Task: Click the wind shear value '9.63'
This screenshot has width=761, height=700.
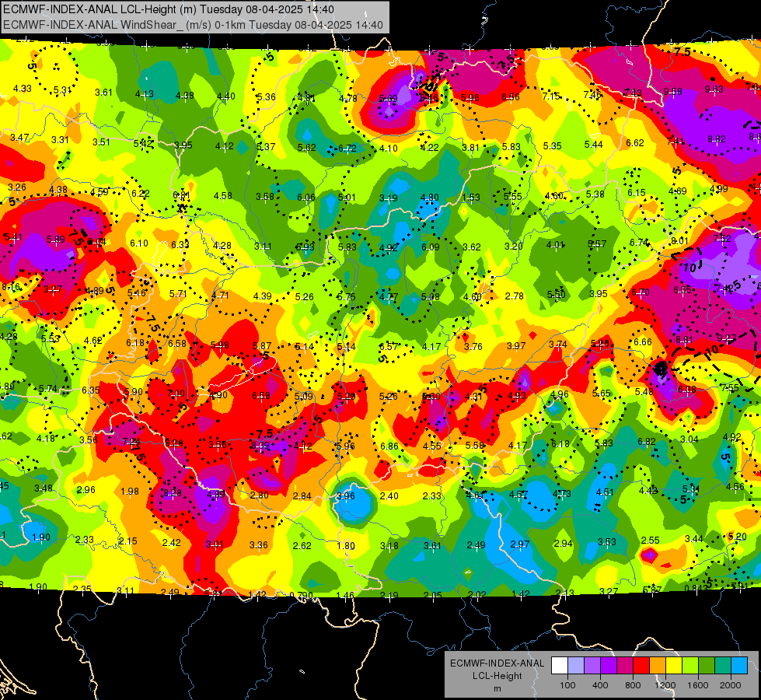Action: pos(714,89)
